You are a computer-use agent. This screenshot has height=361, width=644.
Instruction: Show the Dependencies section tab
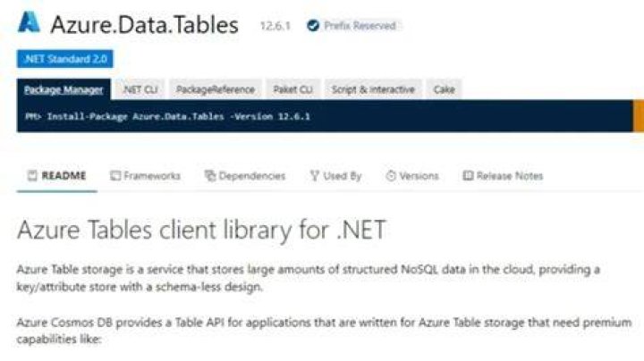pos(245,176)
